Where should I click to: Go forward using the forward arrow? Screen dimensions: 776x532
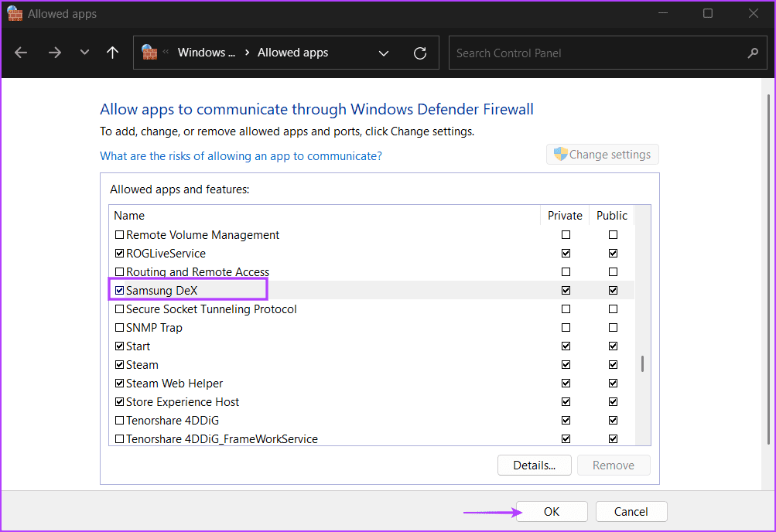point(54,53)
